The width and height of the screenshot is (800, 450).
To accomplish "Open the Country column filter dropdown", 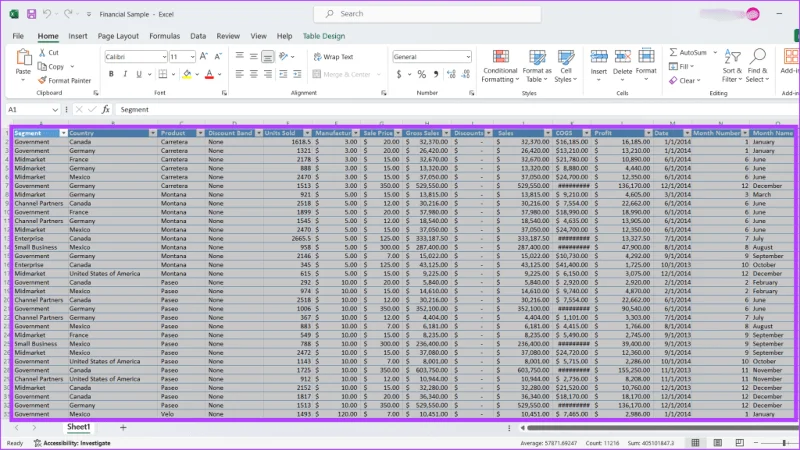I will pos(153,133).
